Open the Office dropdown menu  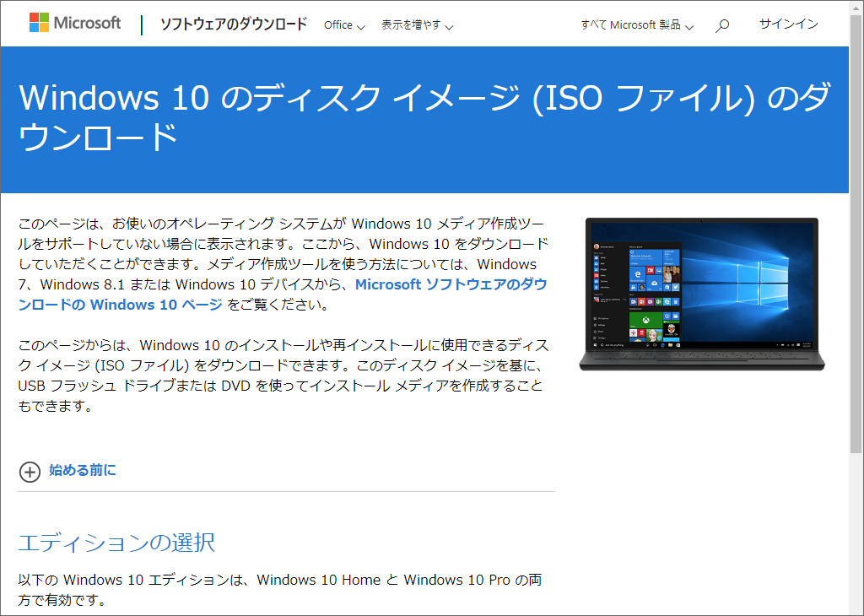click(344, 25)
